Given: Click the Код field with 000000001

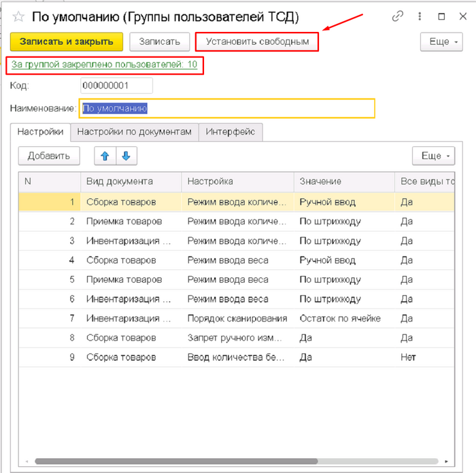Looking at the screenshot, I should 116,86.
